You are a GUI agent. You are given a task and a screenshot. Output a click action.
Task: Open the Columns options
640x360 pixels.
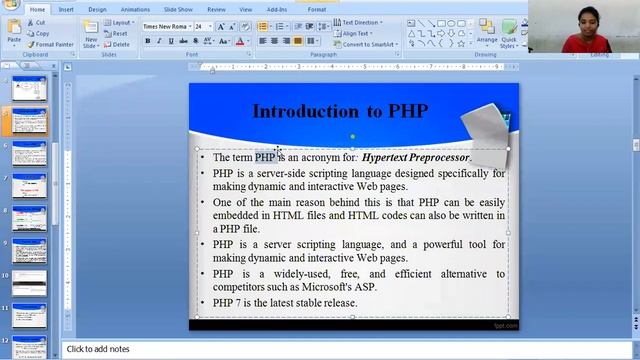312,41
